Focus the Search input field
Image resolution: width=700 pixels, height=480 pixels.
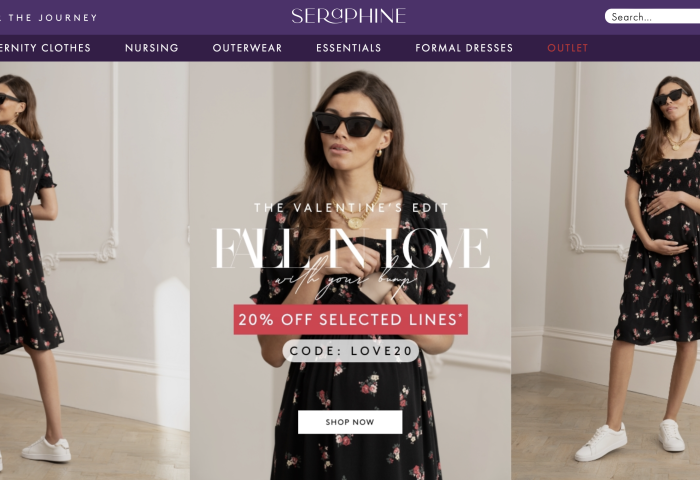653,17
